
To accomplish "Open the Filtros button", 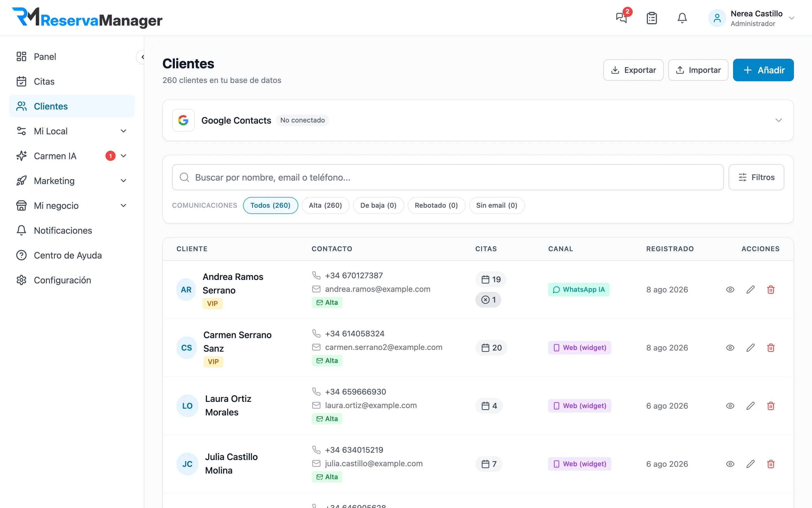I will 756,177.
